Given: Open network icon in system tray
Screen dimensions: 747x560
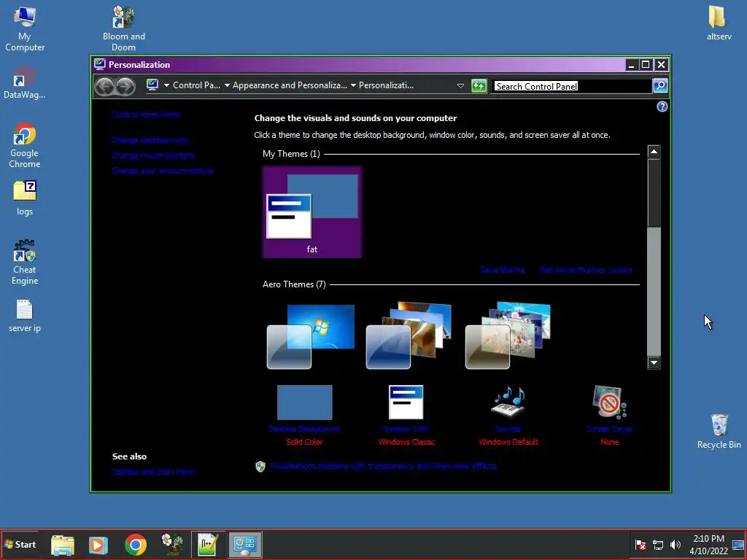Looking at the screenshot, I should pyautogui.click(x=658, y=545).
